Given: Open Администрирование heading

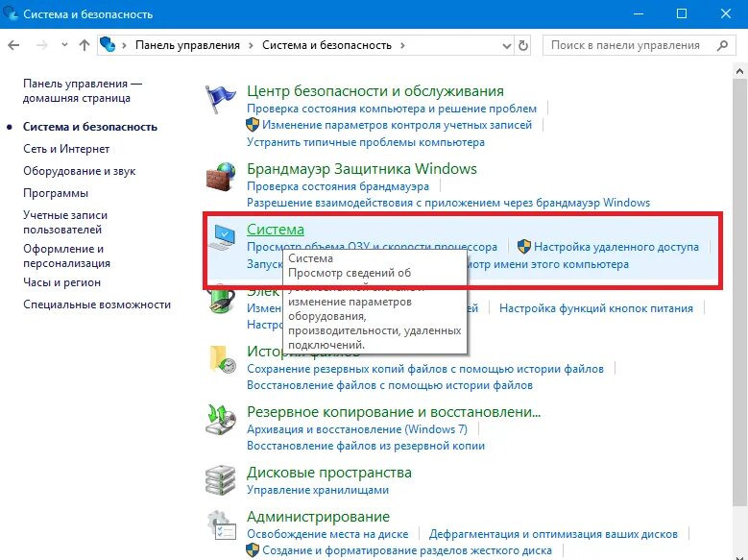Looking at the screenshot, I should pyautogui.click(x=318, y=517).
